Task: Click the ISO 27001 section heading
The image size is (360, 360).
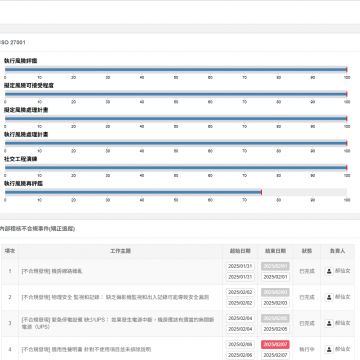Action: click(13, 43)
